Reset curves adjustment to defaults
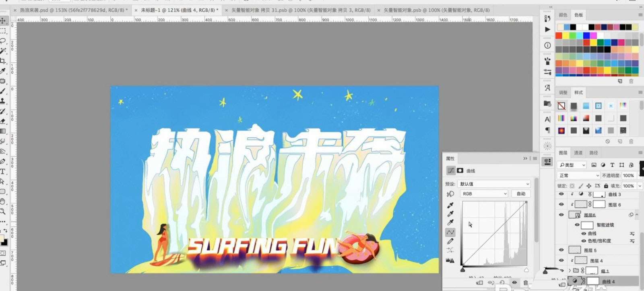Viewport: 644px width, 291px height. [x=502, y=283]
